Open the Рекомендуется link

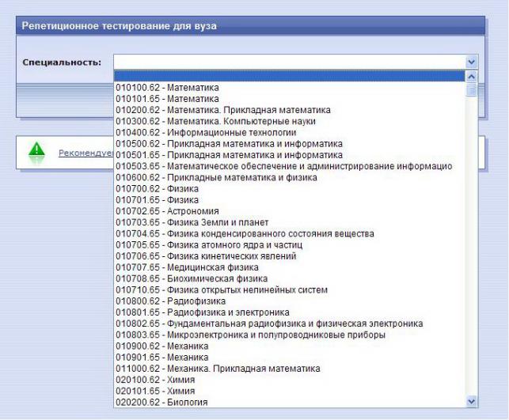(x=86, y=153)
